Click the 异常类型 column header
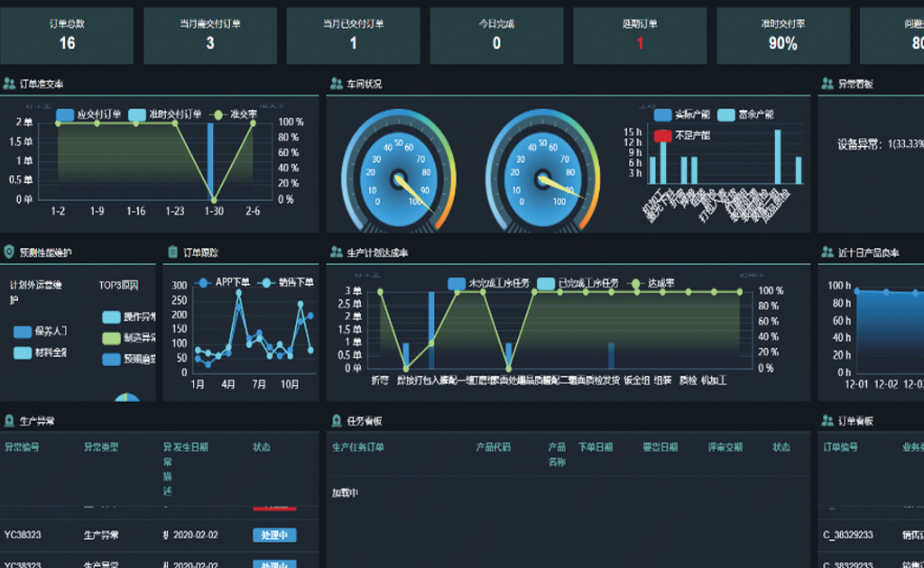 coord(101,447)
